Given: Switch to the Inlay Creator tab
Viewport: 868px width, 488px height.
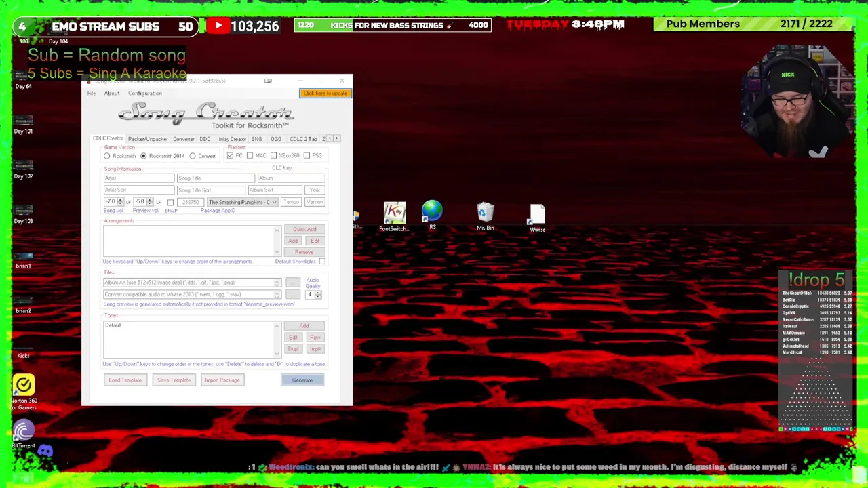Looking at the screenshot, I should pyautogui.click(x=232, y=139).
